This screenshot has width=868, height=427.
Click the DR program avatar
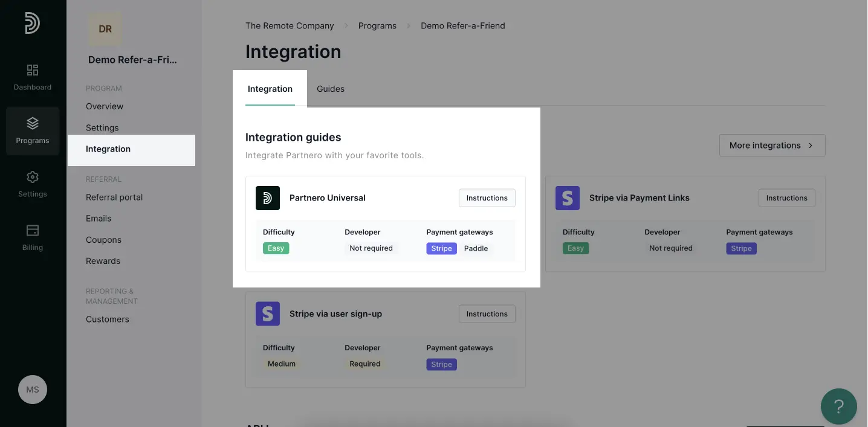105,29
